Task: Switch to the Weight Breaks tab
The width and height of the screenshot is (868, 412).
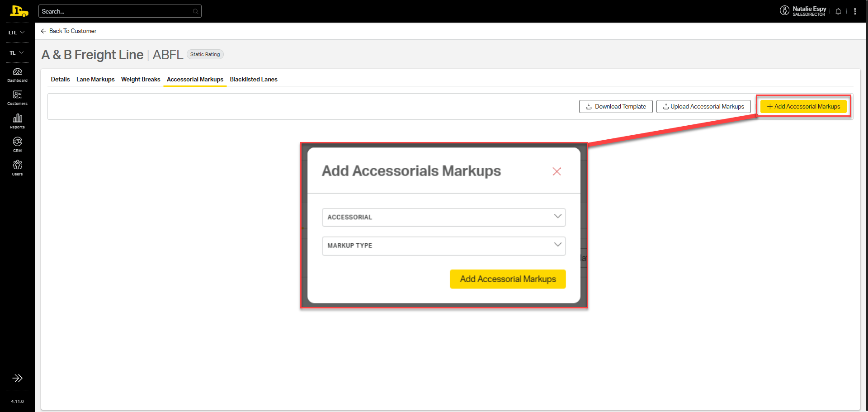Action: (x=141, y=79)
